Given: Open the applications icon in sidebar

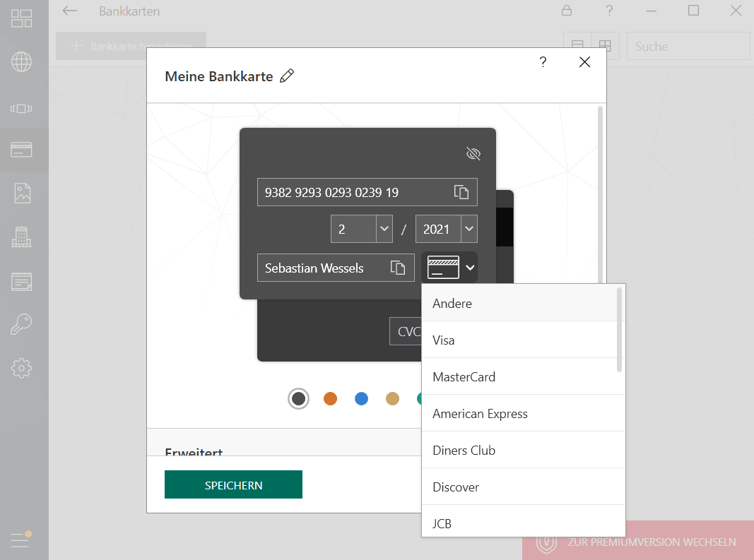Looking at the screenshot, I should (22, 109).
